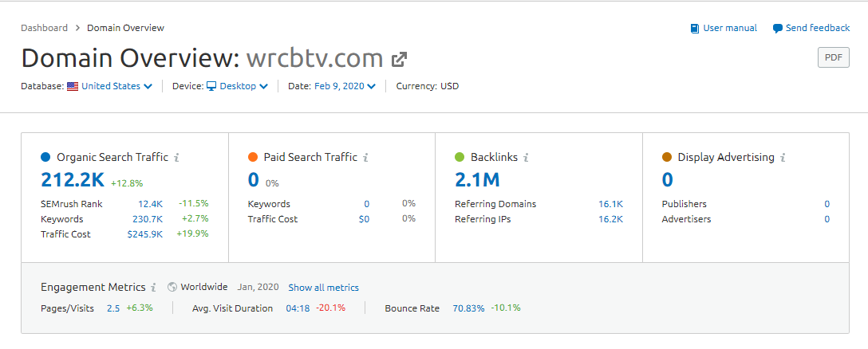Click the 16.1K Referring Domains value
The height and width of the screenshot is (349, 868).
click(x=610, y=204)
